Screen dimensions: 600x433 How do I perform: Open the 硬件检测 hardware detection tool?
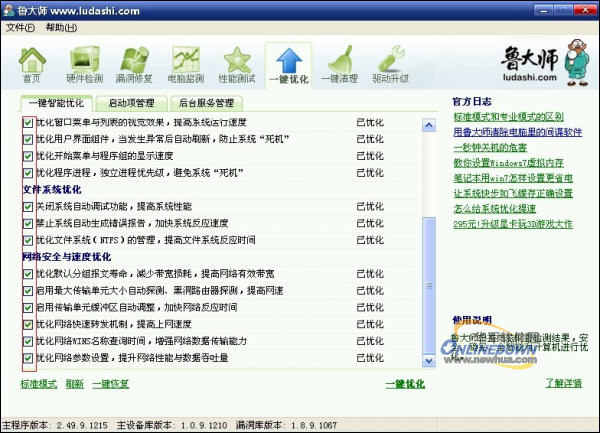[x=84, y=64]
